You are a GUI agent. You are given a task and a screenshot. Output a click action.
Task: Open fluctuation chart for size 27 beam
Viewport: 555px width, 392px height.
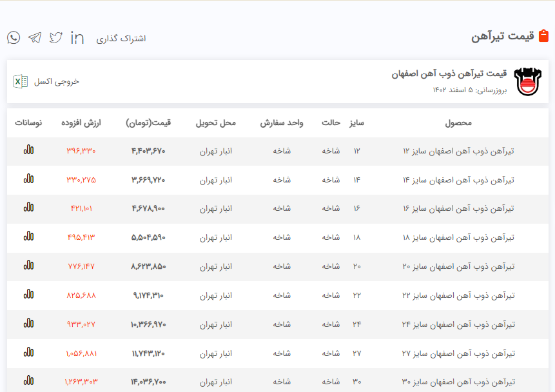28,352
